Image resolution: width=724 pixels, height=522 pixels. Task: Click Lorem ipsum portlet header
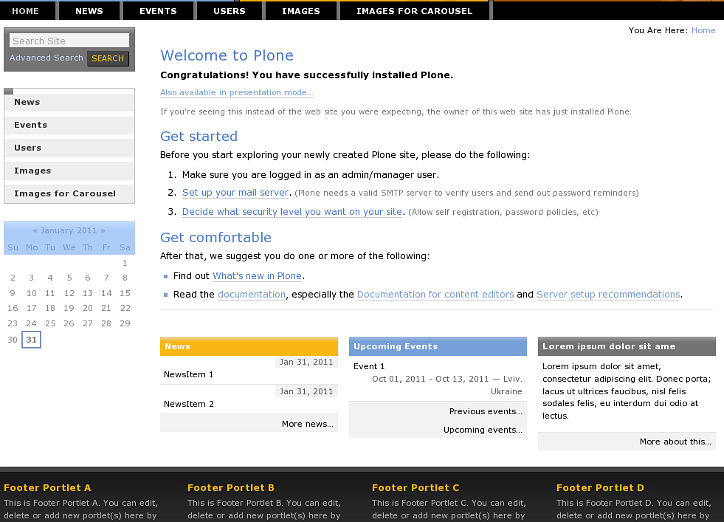click(x=627, y=346)
